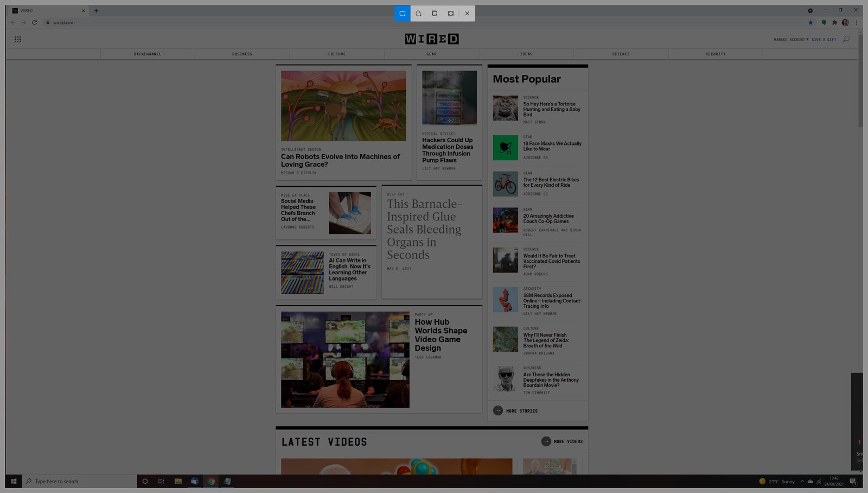Open the WIRED grid menu icon
This screenshot has height=493, width=868.
click(x=17, y=39)
